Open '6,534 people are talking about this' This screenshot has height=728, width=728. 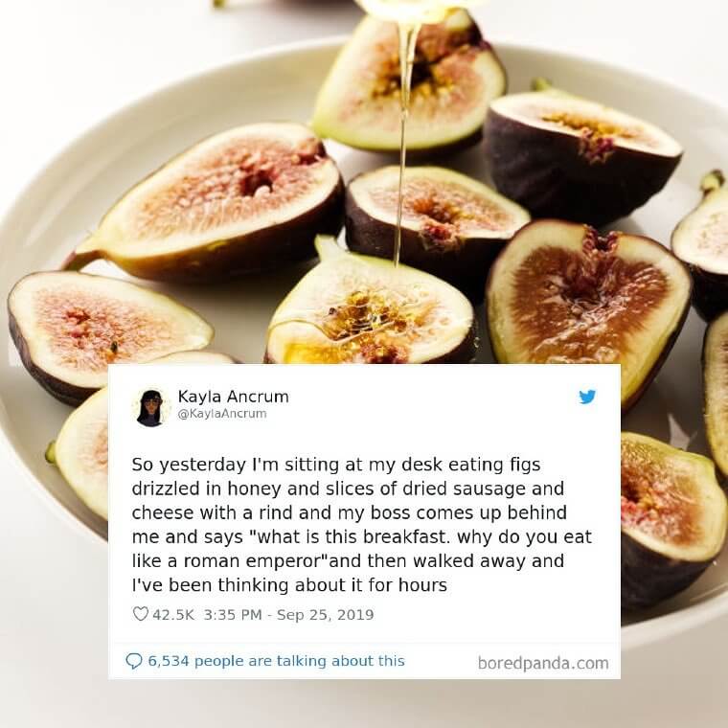pos(276,661)
